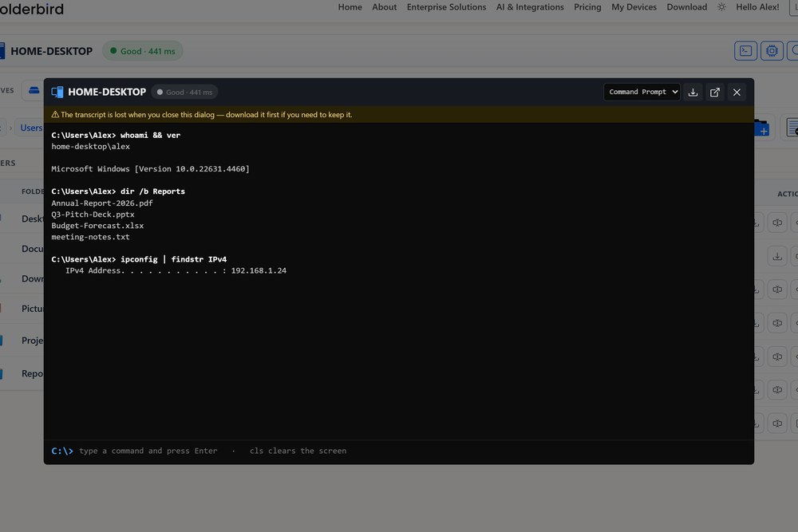The width and height of the screenshot is (798, 532).
Task: Open the Download nav link
Action: pos(686,7)
